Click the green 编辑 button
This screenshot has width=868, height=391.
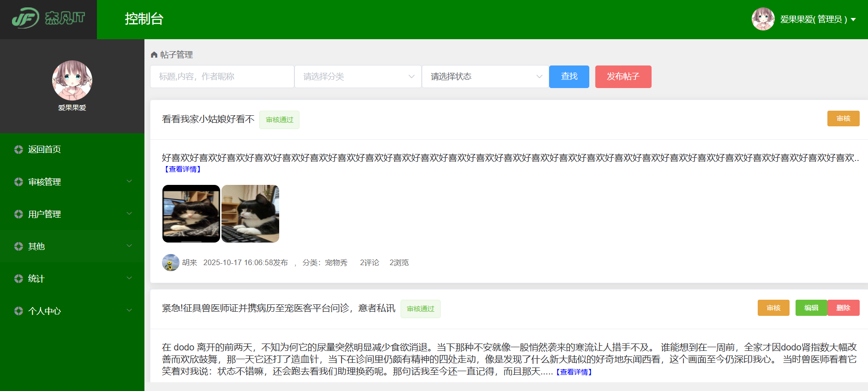811,308
